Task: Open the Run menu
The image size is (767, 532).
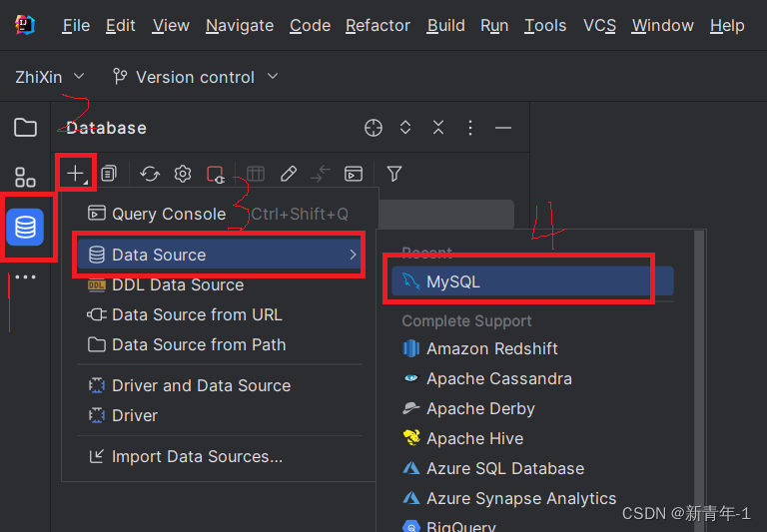Action: click(494, 25)
